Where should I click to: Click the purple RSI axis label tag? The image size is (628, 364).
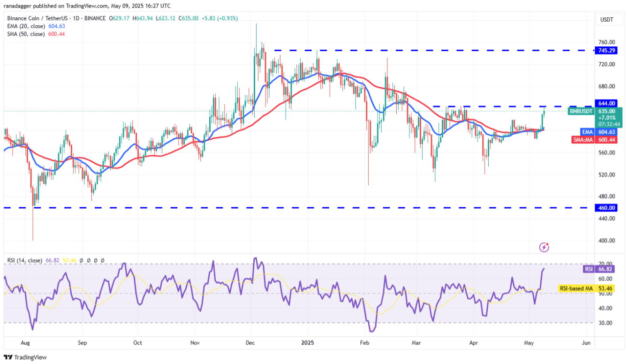pyautogui.click(x=589, y=269)
